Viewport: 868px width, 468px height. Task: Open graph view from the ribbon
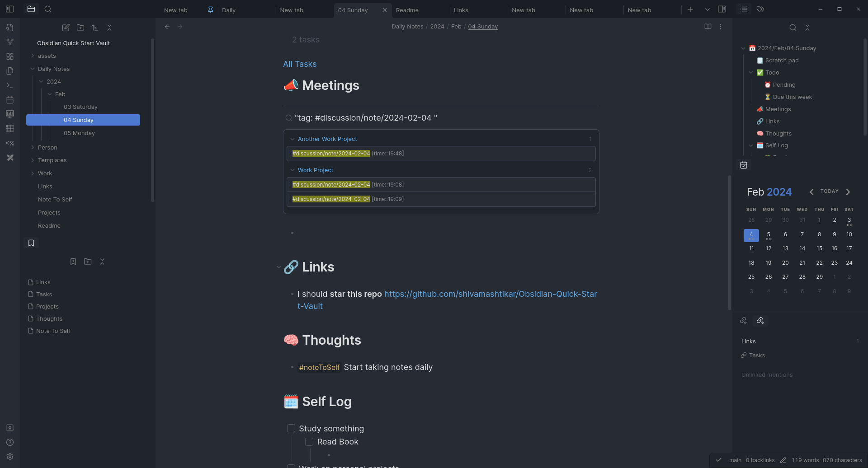point(10,42)
